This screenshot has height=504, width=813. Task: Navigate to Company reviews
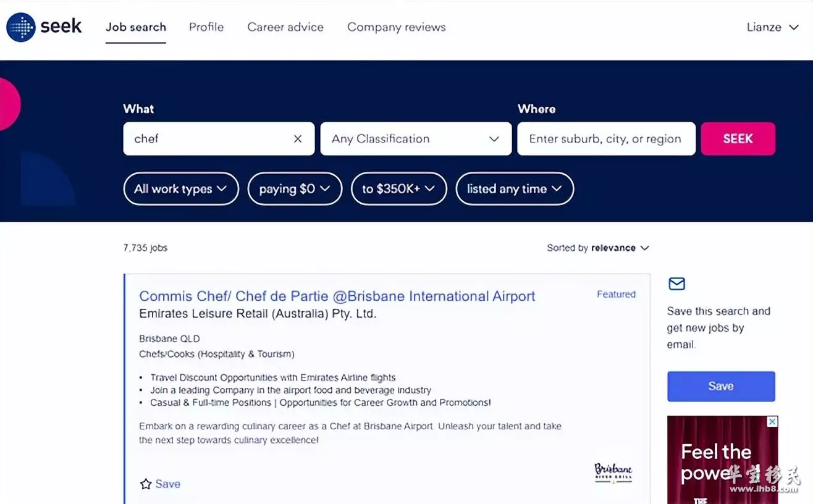[397, 27]
